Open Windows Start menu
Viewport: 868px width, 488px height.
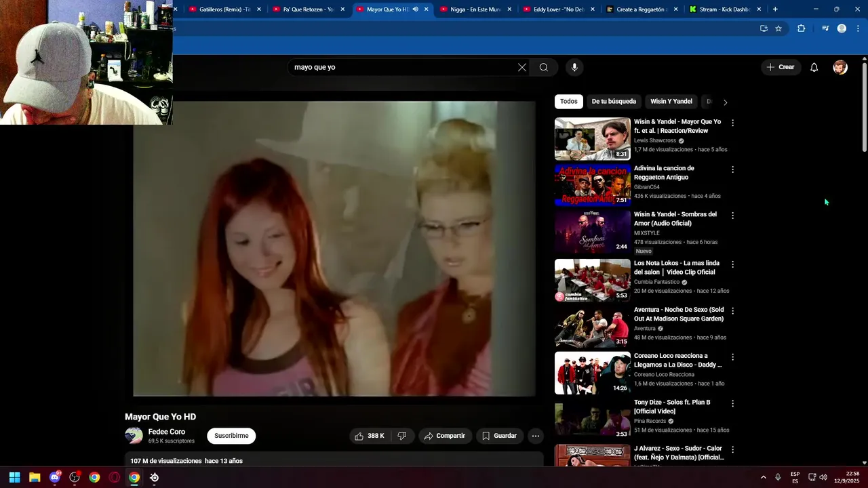point(14,477)
